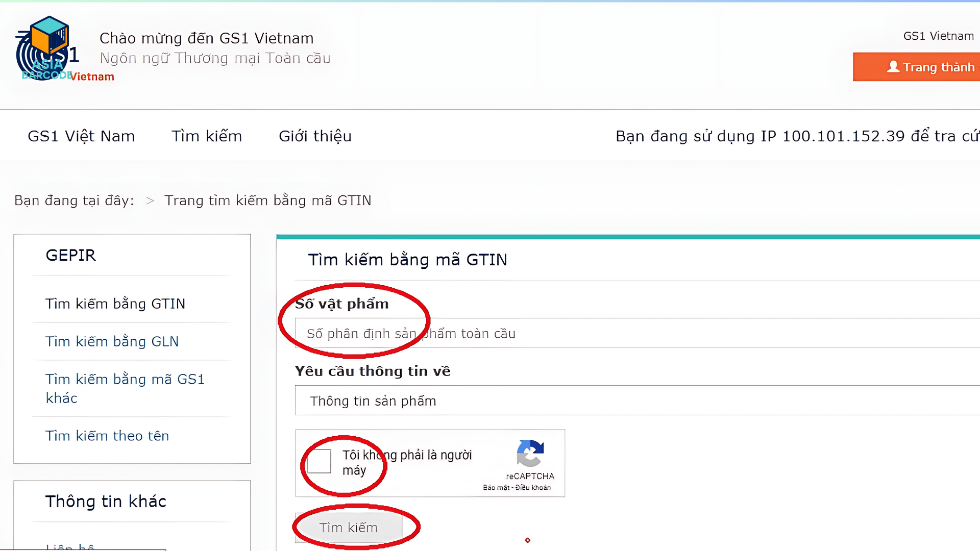Open 'Tìm kiếm bằng GTIN' link

coord(115,304)
